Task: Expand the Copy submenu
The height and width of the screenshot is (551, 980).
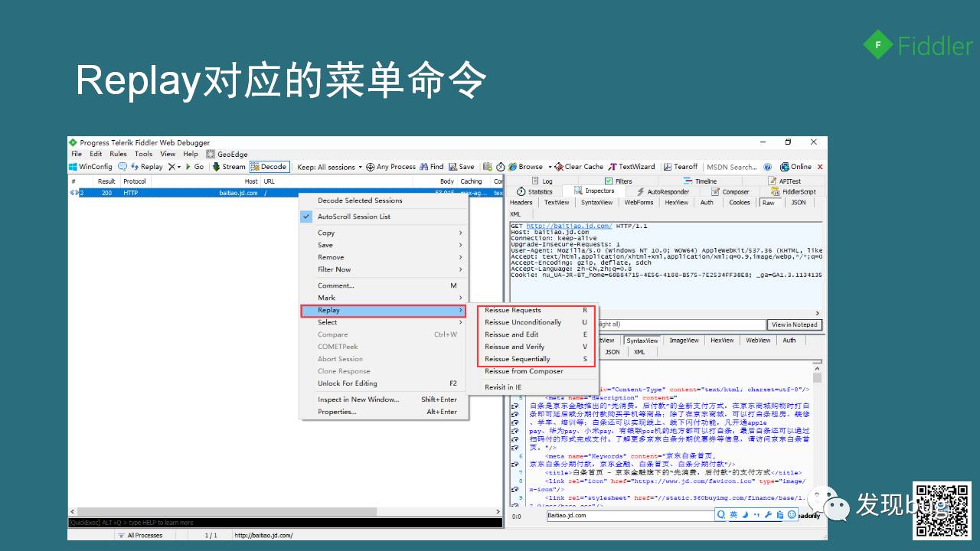Action: pyautogui.click(x=384, y=233)
